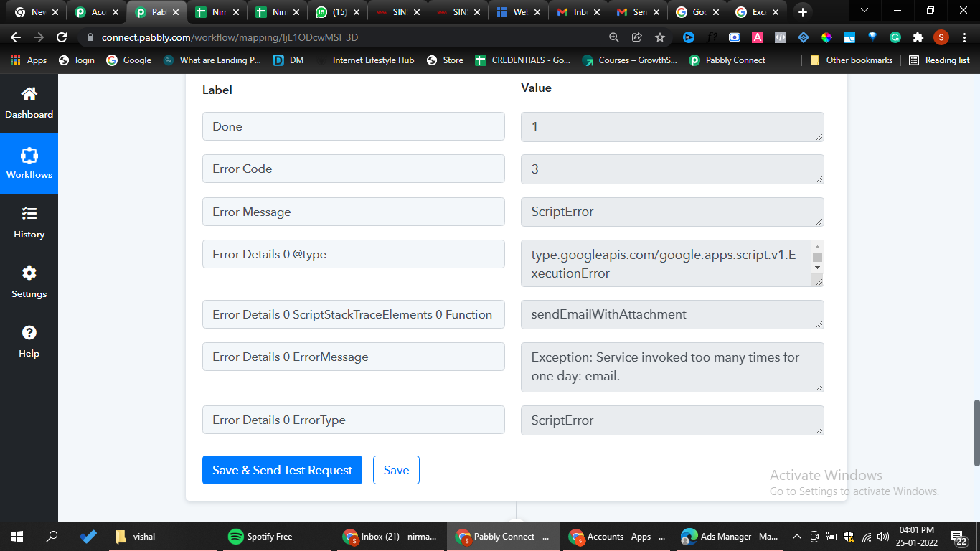Open the Windows Start menu
The width and height of the screenshot is (980, 551).
(x=17, y=537)
